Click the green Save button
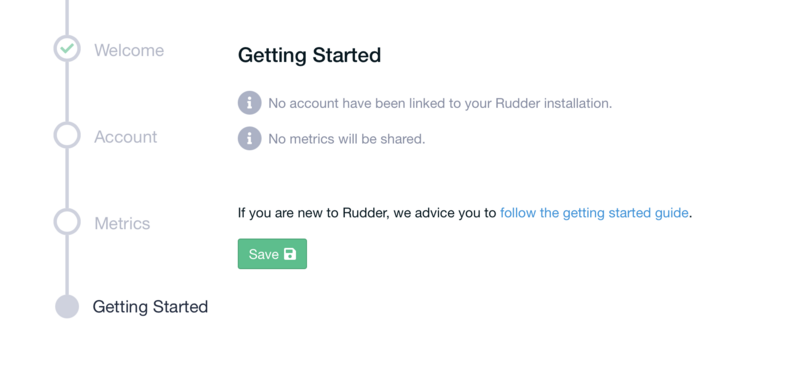 click(272, 254)
